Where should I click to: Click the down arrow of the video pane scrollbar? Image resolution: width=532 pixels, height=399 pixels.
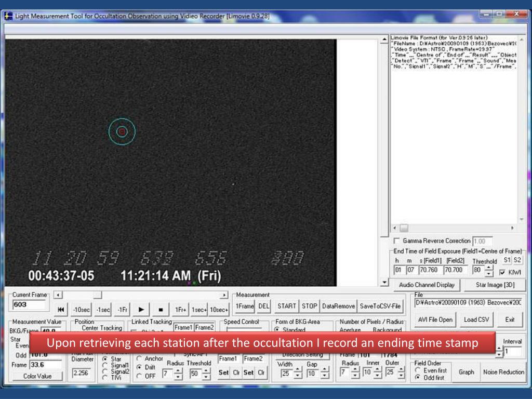[384, 282]
